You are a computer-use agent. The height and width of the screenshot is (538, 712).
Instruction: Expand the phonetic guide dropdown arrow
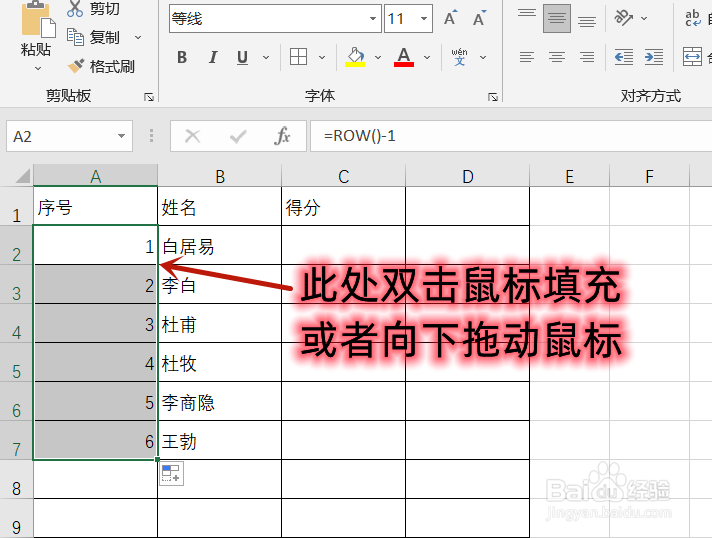coord(483,57)
